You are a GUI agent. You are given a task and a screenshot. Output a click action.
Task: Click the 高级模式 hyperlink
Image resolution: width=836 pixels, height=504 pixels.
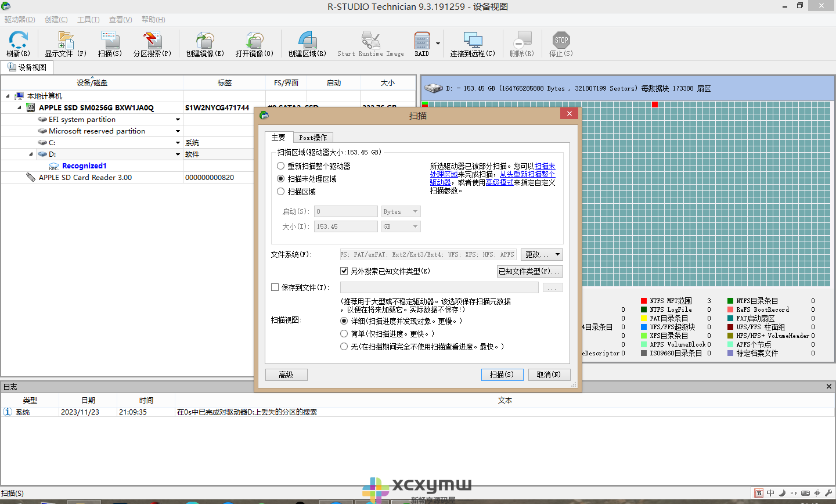tap(499, 182)
